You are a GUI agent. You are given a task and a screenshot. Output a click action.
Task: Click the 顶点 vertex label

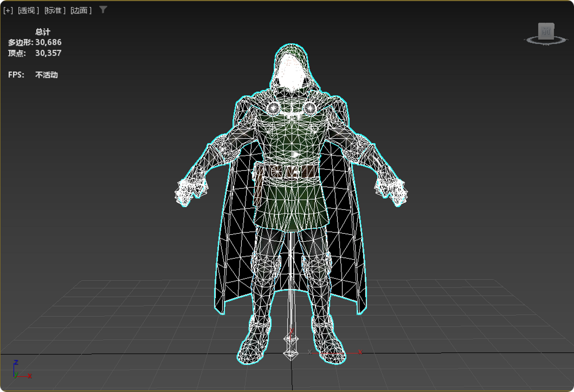click(17, 53)
